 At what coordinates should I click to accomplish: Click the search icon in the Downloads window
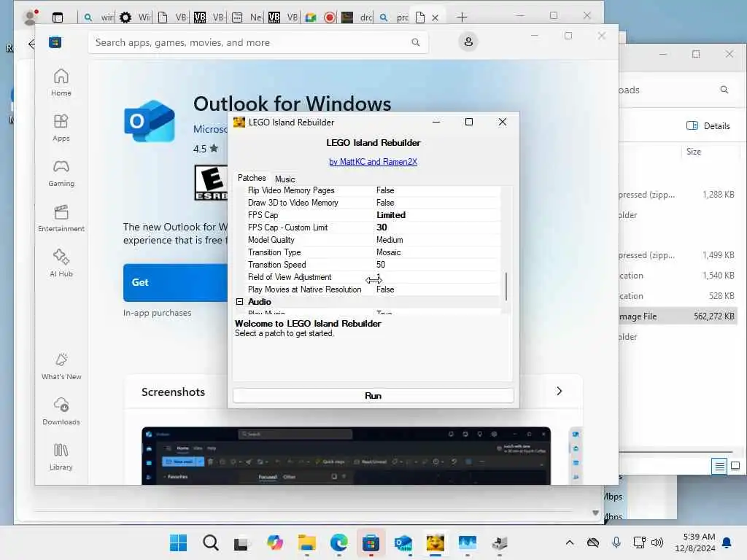724,90
